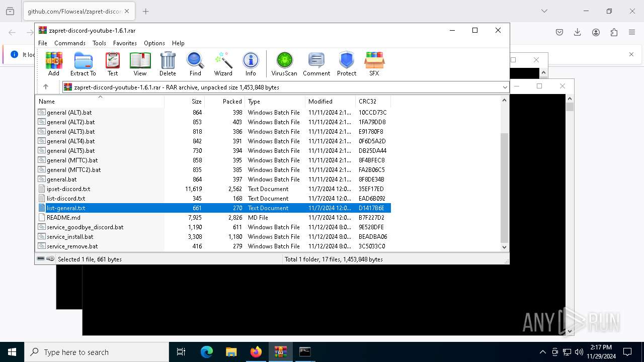The image size is (644, 362).
Task: Open the Find search tool
Action: (x=195, y=64)
